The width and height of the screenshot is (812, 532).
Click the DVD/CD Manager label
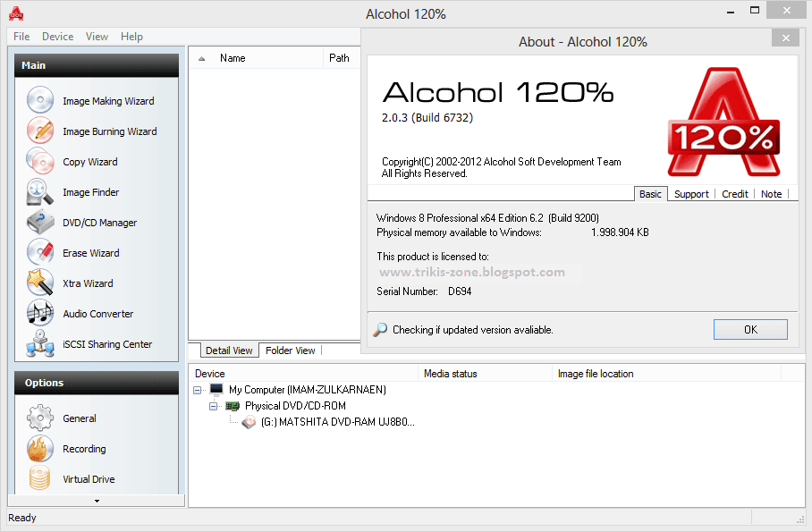click(x=100, y=223)
